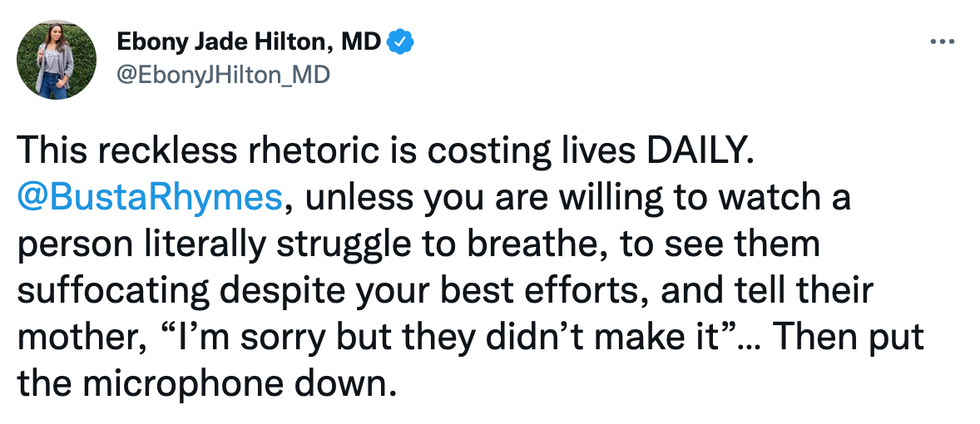Viewport: 980px width, 424px height.
Task: Open Ebony Jade Hilton's profile photo
Action: pyautogui.click(x=57, y=60)
